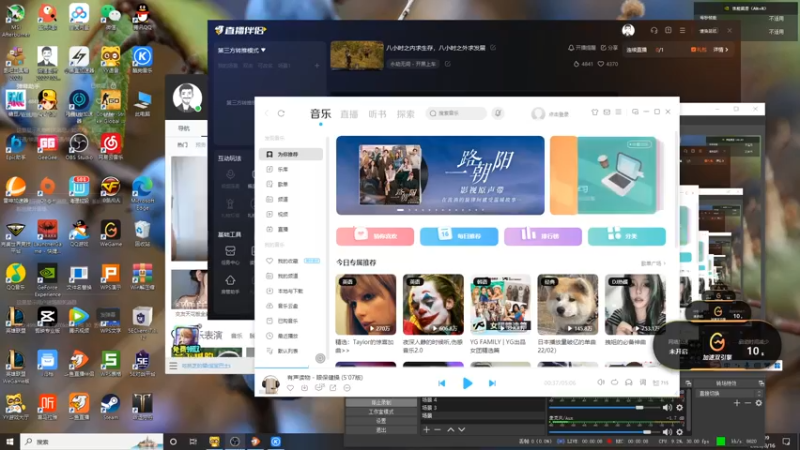800x450 pixels.
Task: Open the OBS Studio desktop shortcut
Action: tap(79, 147)
